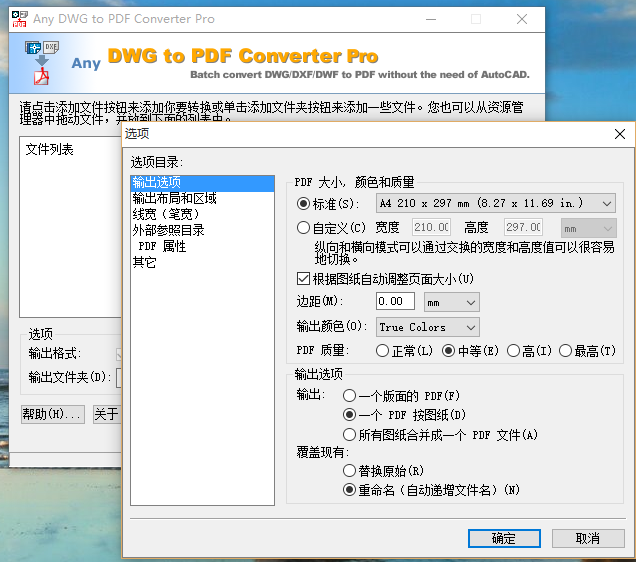The height and width of the screenshot is (562, 636).
Task: Select the 标准(S) radio button
Action: pyautogui.click(x=304, y=204)
